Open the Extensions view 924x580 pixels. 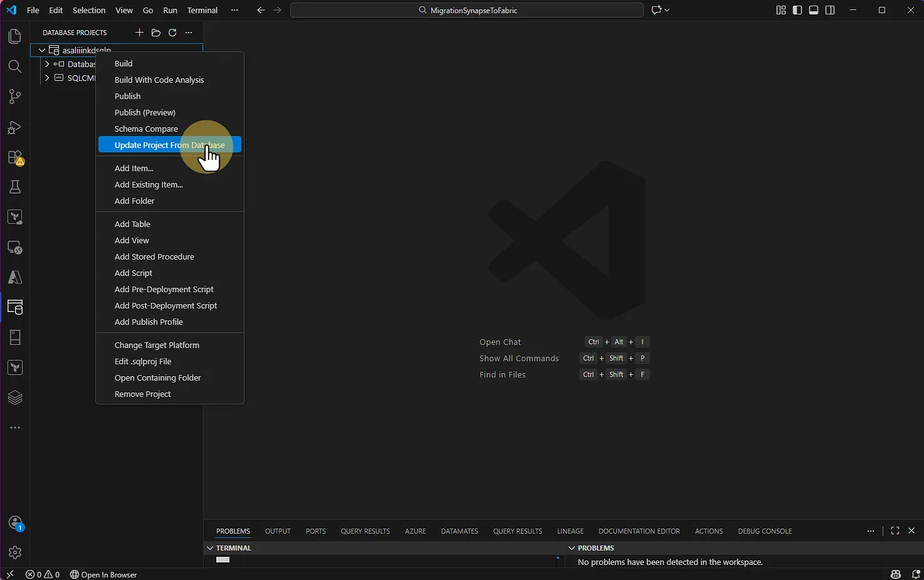coord(14,157)
